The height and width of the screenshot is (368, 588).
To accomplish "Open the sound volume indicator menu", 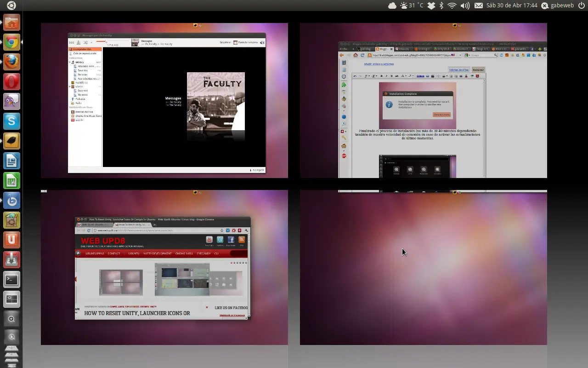I will click(x=465, y=6).
